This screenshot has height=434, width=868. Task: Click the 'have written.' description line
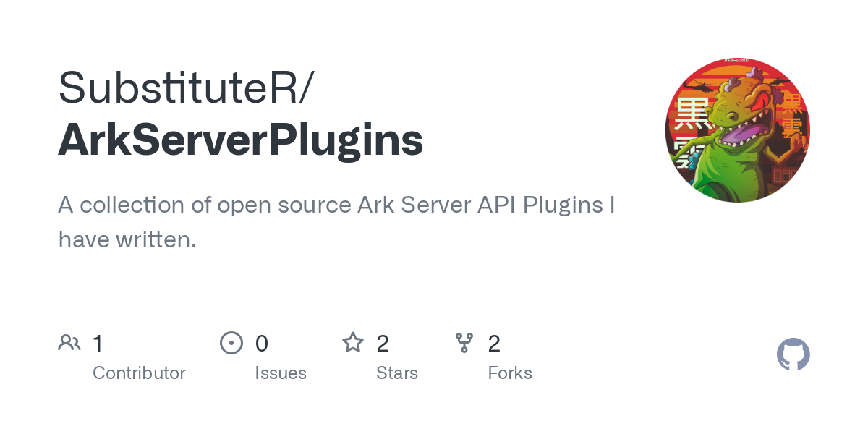tap(127, 239)
